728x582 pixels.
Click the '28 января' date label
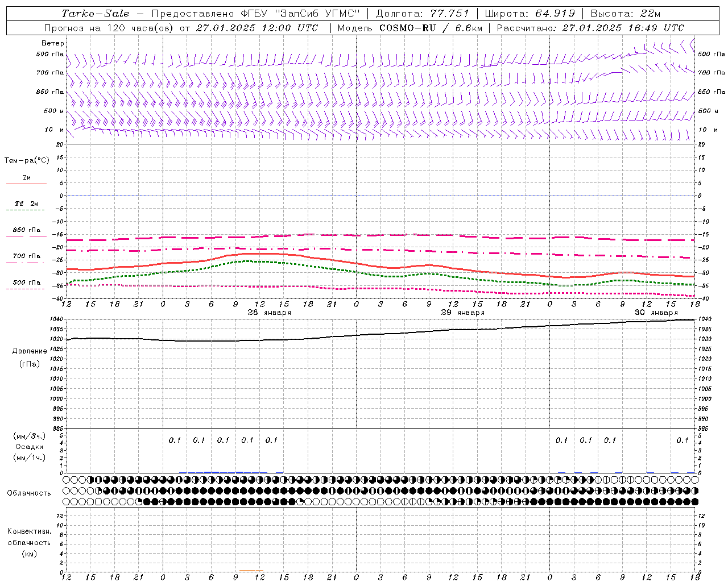click(269, 313)
